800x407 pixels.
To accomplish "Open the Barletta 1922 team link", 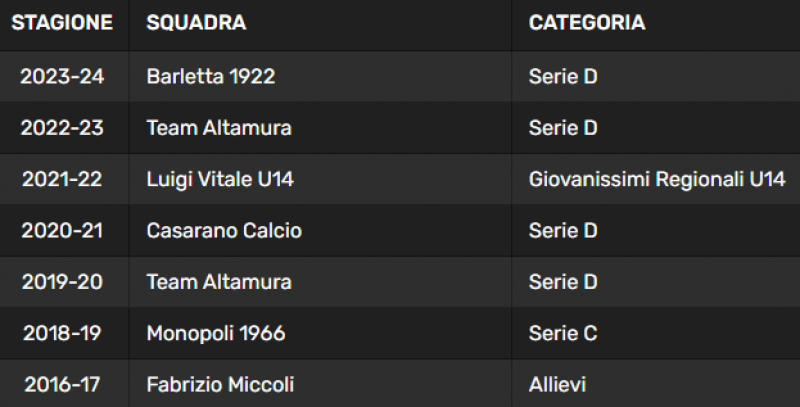I will pos(211,77).
